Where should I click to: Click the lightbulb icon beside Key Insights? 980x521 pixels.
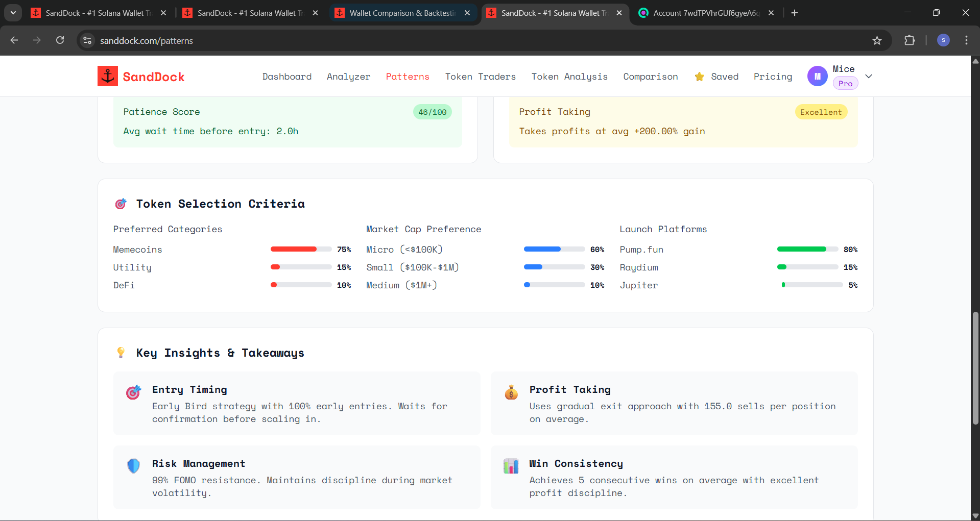(x=121, y=353)
